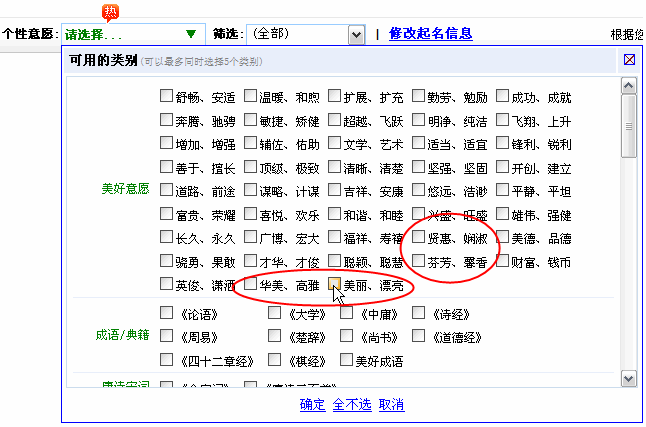Screen dimensions: 646x427
Task: Check the 华美、高雅 option
Action: pos(250,284)
